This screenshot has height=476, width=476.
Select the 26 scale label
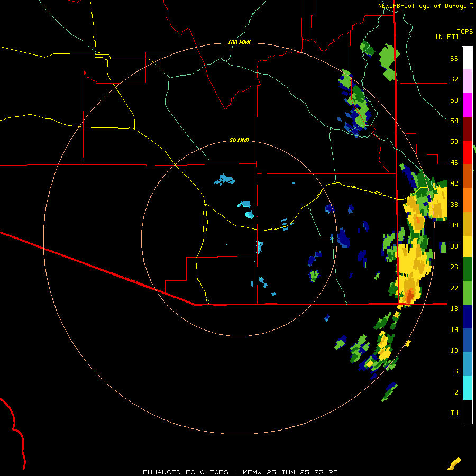point(454,267)
